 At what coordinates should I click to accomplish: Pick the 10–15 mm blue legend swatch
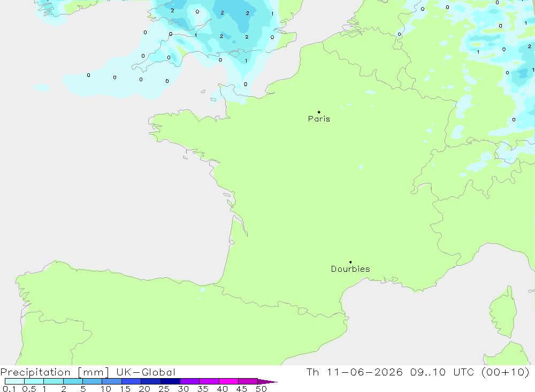coord(112,381)
